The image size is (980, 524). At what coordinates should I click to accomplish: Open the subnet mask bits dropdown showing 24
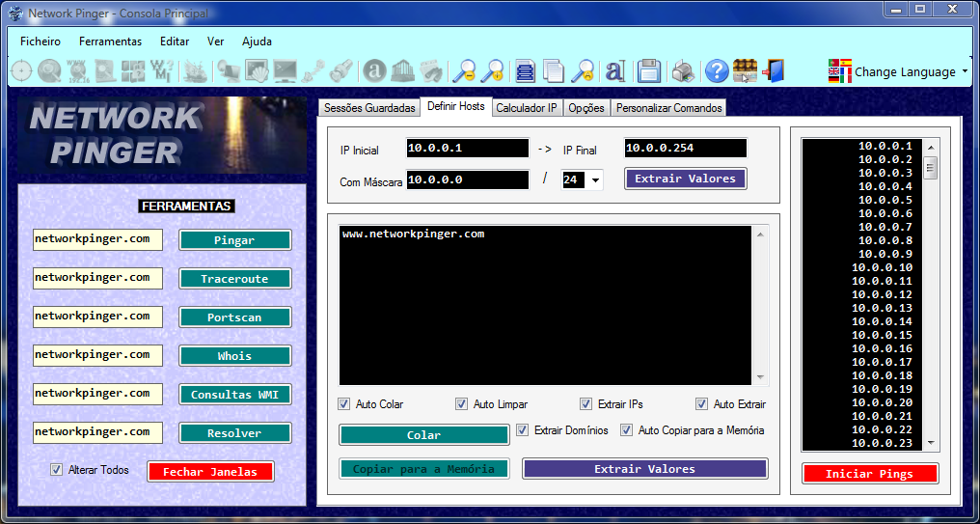click(x=595, y=180)
